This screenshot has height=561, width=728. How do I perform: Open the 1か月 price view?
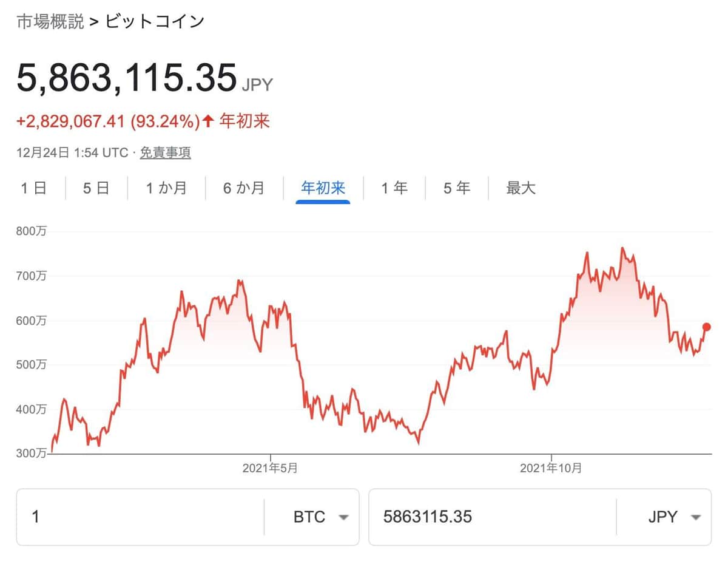tap(166, 188)
